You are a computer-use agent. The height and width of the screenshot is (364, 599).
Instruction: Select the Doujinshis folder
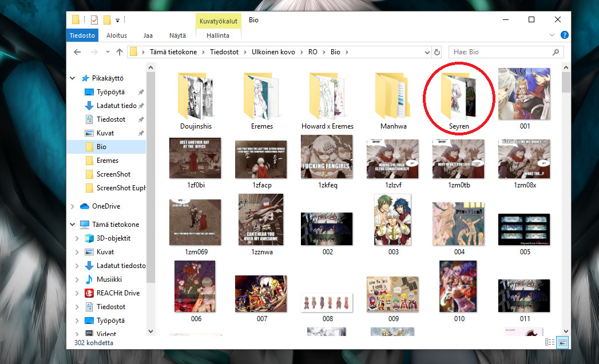coord(196,101)
